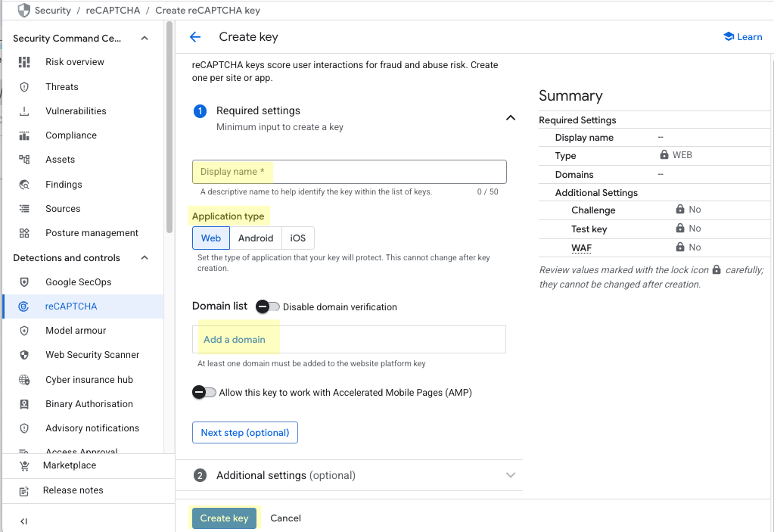The height and width of the screenshot is (532, 774).
Task: Click the Cyber insurance hub globe icon
Action: tap(24, 379)
